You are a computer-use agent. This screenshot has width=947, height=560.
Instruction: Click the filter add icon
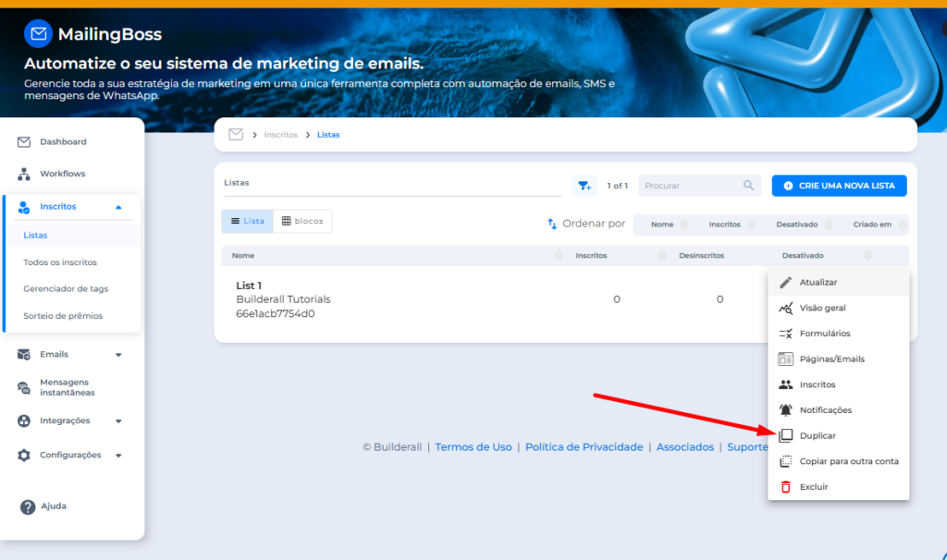(584, 186)
